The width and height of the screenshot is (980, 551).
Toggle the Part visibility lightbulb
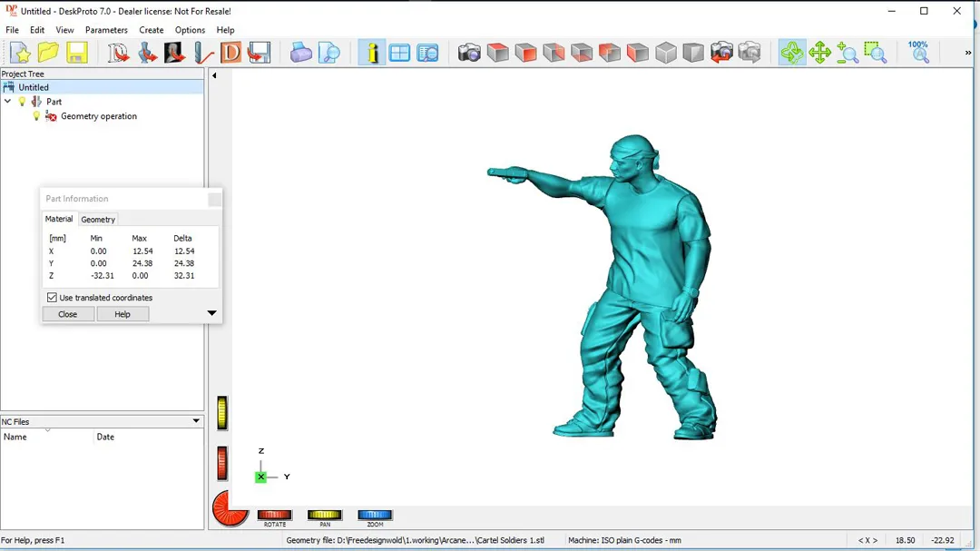coord(22,102)
